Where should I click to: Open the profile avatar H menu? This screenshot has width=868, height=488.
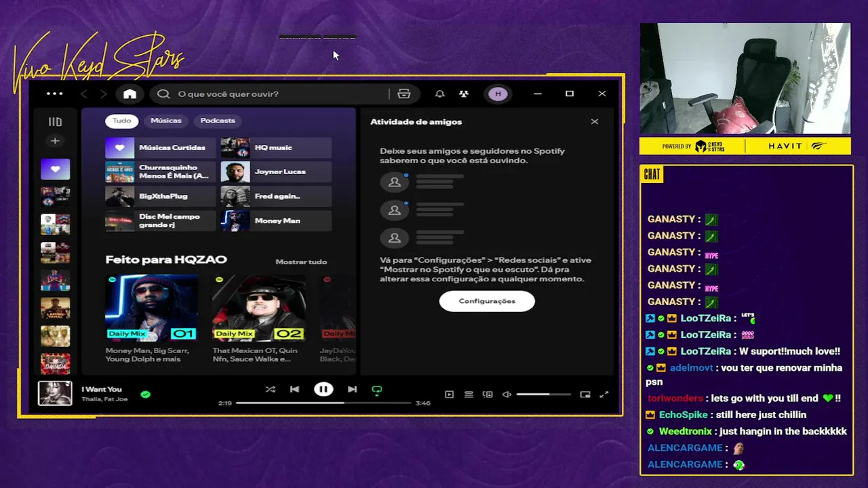[498, 94]
